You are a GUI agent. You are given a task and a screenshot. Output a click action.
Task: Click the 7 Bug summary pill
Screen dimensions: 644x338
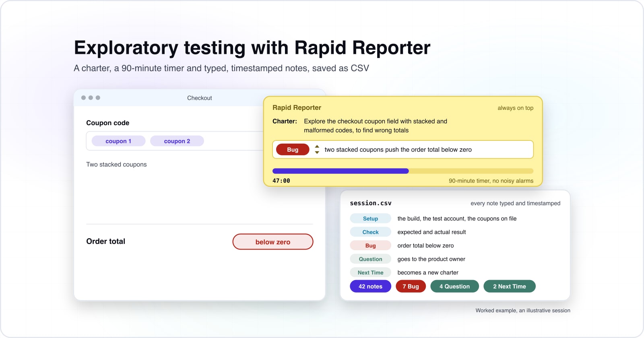tap(411, 286)
